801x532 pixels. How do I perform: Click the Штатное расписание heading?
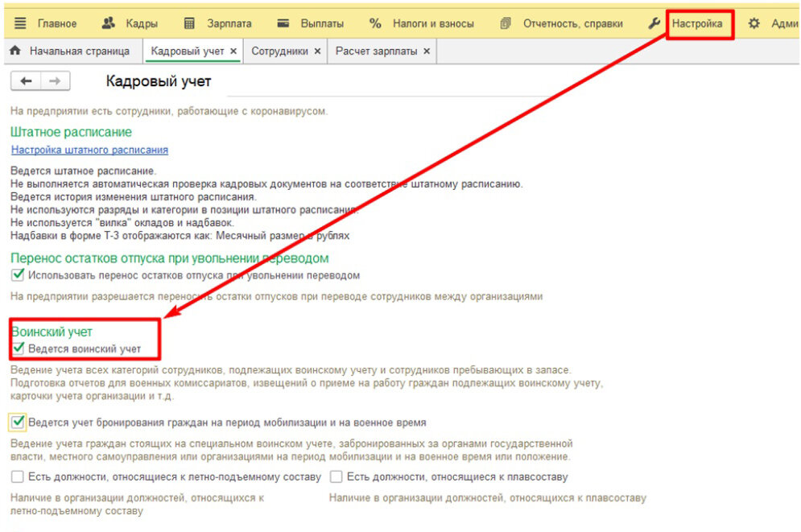tap(71, 132)
